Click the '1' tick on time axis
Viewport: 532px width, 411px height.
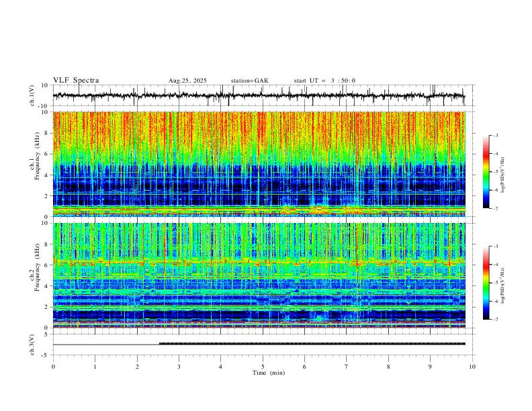(x=95, y=367)
